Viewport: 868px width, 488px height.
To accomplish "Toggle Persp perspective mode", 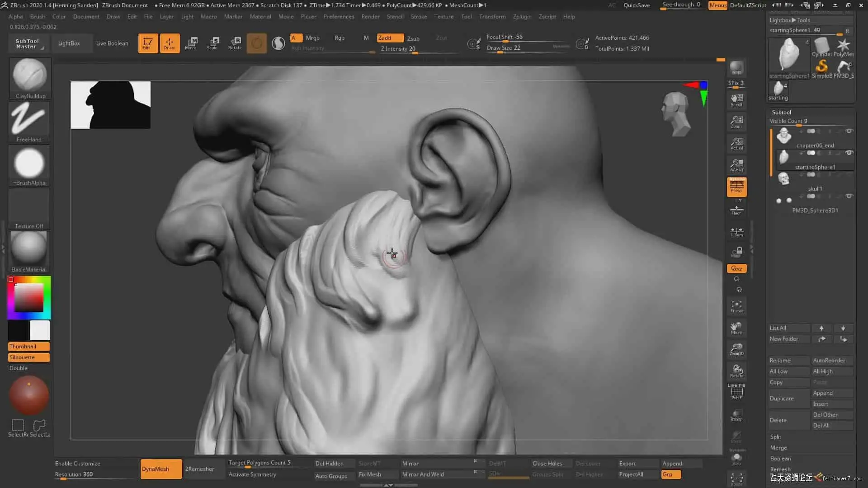I will pyautogui.click(x=736, y=187).
